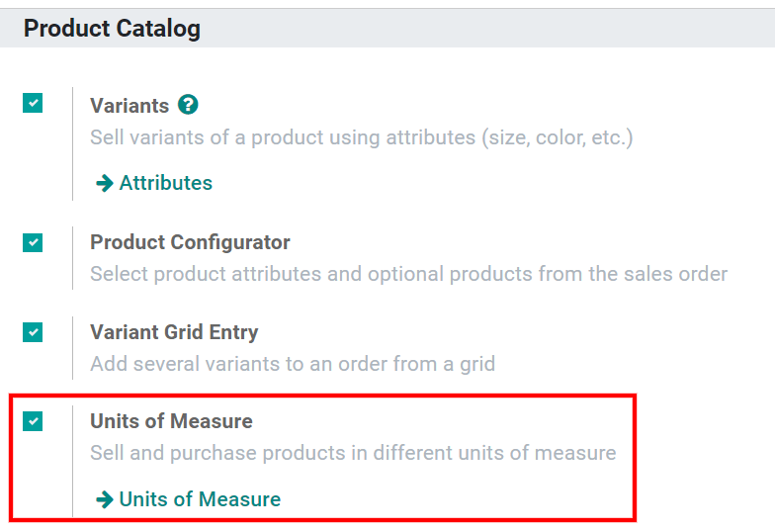Viewport: 775px width, 532px height.
Task: Click the 'Sell variants of a product' description
Action: tap(361, 136)
